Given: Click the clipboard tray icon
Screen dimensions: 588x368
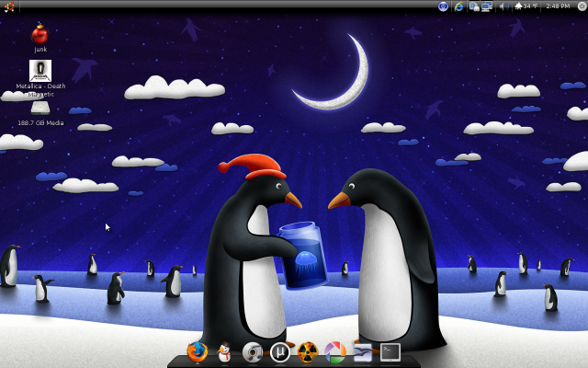Looking at the screenshot, I should pyautogui.click(x=474, y=6).
